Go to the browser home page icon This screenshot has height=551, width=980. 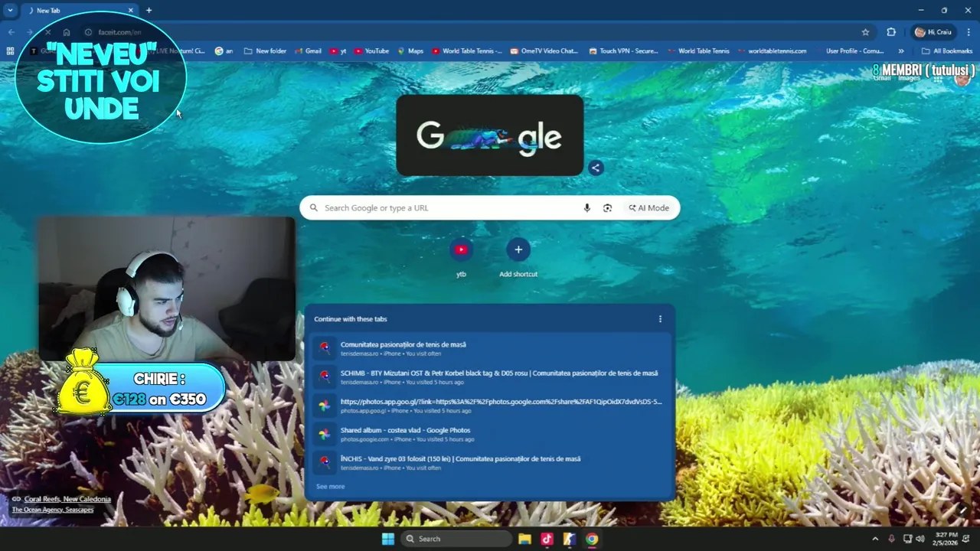tap(67, 32)
